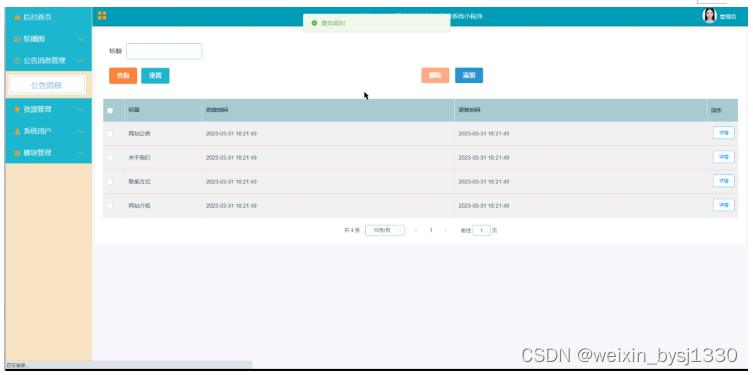The width and height of the screenshot is (753, 375).
Task: Click the module icon beside 模块管理
Action: coord(17,153)
